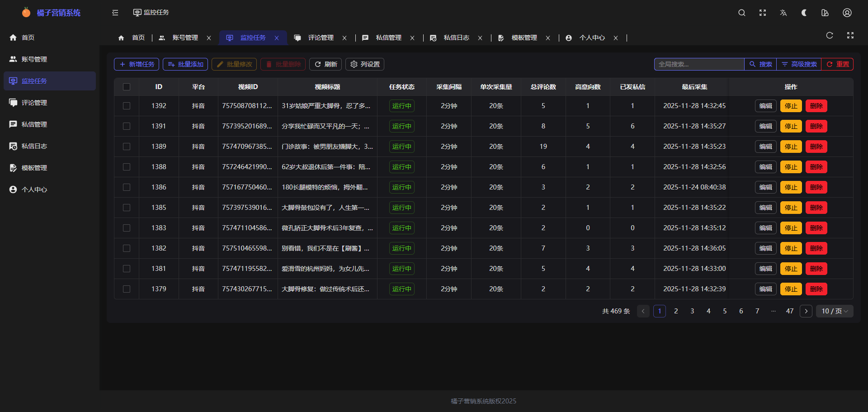This screenshot has height=412, width=868.
Task: Check the select-all checkbox in table header
Action: (127, 87)
